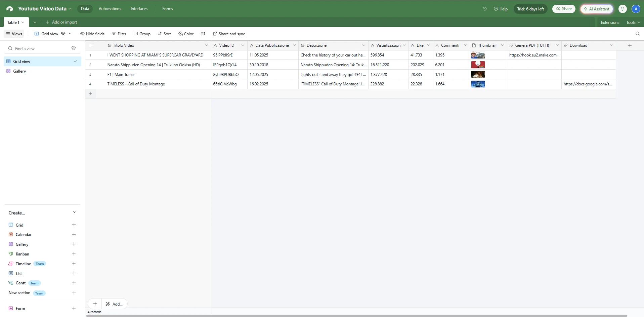Open the supercar graveyard row thumbnail
This screenshot has width=644, height=317.
tap(478, 55)
